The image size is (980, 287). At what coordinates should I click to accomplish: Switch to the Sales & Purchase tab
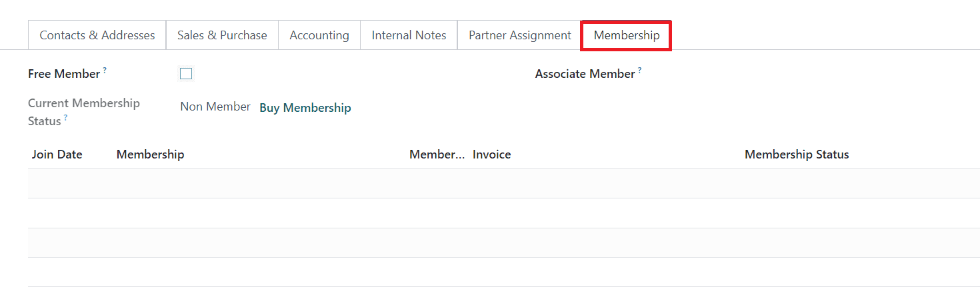coord(222,35)
